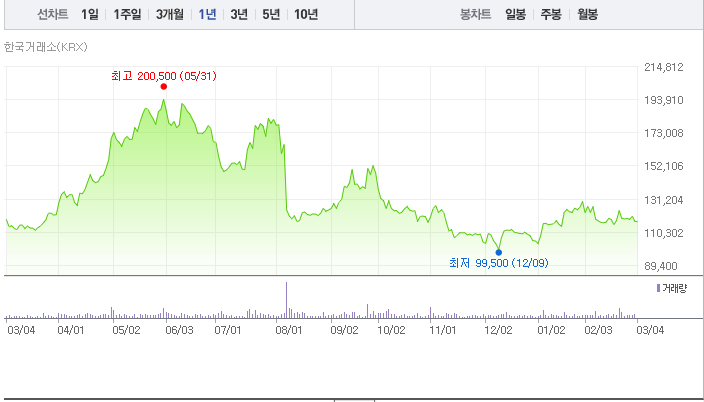
Task: Click the 01/02 date axis label
Action: [x=551, y=330]
